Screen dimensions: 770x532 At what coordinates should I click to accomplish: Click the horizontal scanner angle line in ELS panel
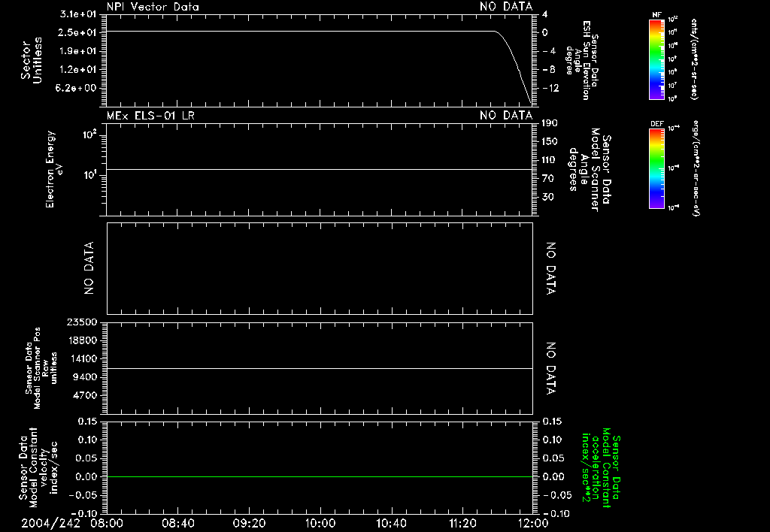click(x=320, y=169)
